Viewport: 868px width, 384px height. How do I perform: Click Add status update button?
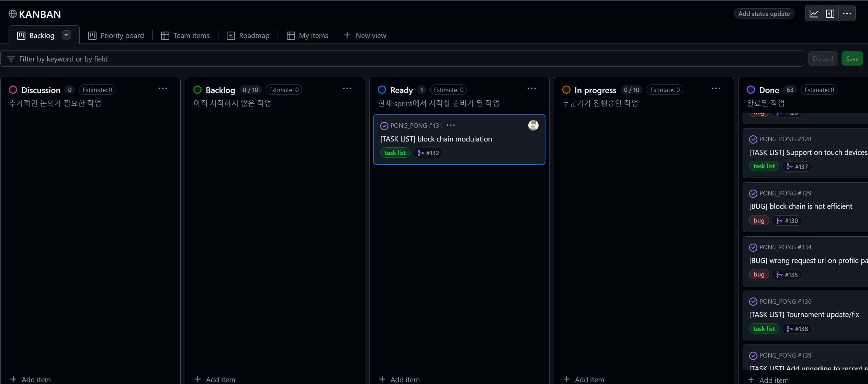pyautogui.click(x=764, y=14)
